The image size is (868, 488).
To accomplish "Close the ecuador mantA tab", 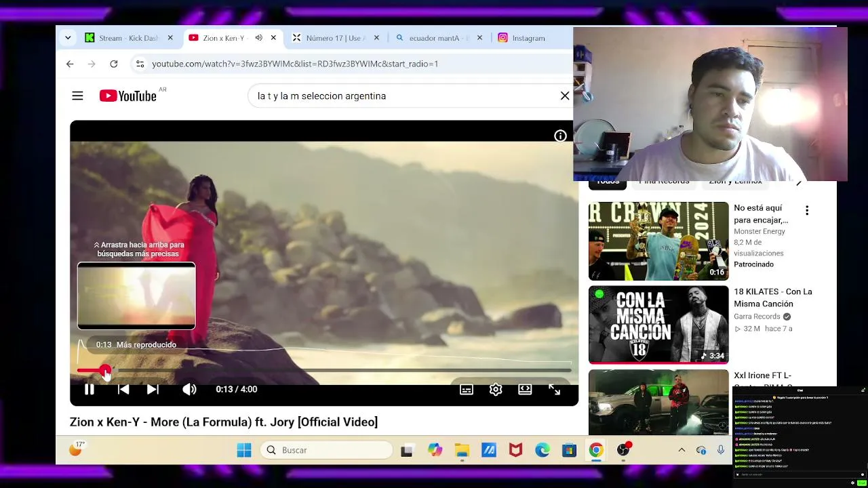I will [x=479, y=38].
